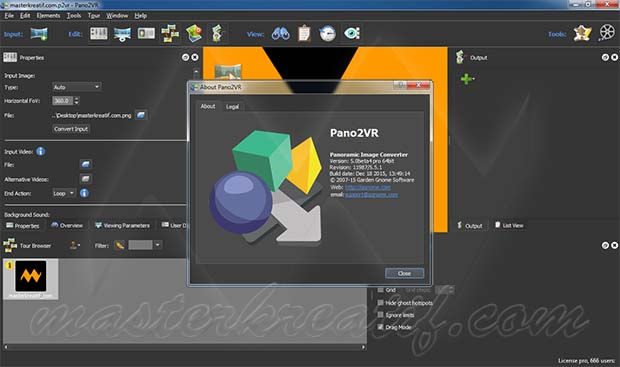This screenshot has height=367, width=620.
Task: Undock the Output panel float icon
Action: (x=605, y=57)
